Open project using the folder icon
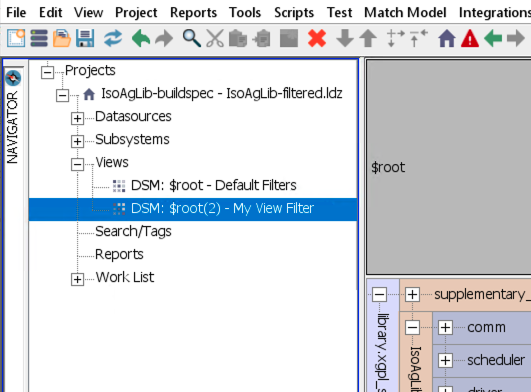Viewport: 531px width, 392px height. 62,38
